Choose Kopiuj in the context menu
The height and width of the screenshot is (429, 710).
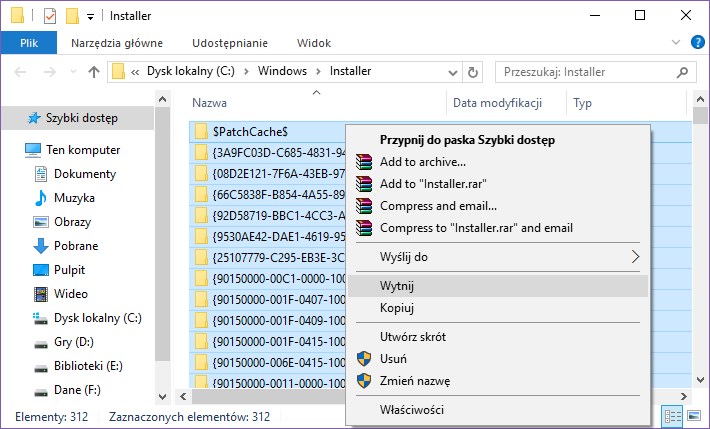coord(498,308)
